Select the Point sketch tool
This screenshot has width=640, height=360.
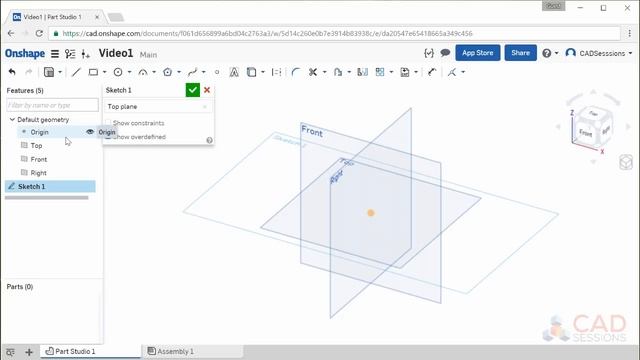(x=217, y=72)
